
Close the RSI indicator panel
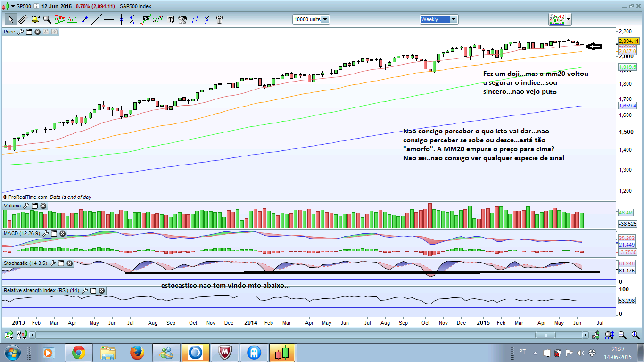101,290
